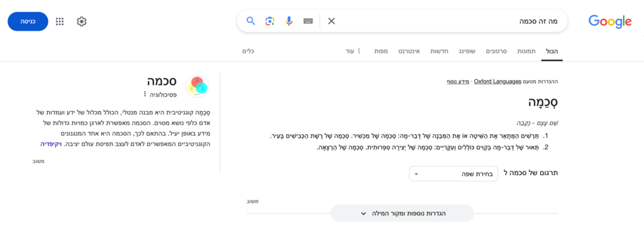Viewport: 644px width, 231px height.
Task: Open the כלים tools option
Action: point(248,51)
